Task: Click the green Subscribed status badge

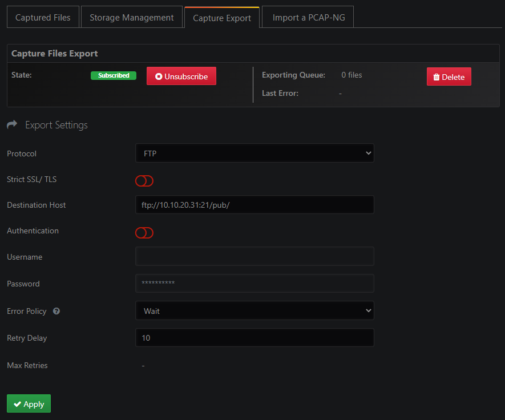Action: [113, 75]
